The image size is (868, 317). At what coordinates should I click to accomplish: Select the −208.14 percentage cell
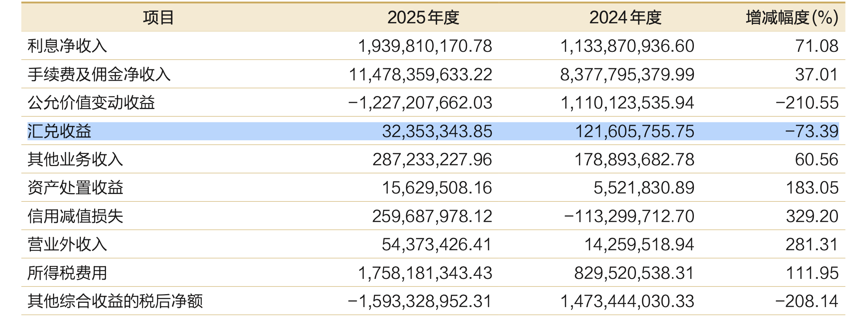[x=806, y=301]
